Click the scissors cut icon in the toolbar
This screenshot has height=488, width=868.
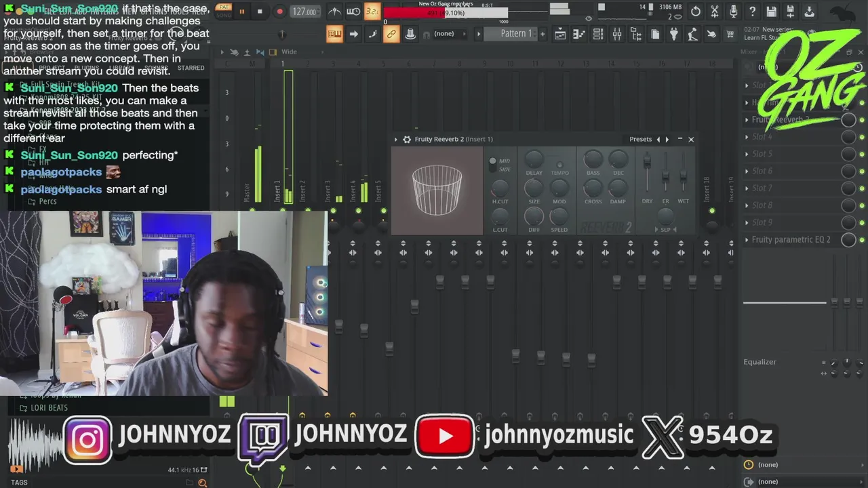[715, 12]
